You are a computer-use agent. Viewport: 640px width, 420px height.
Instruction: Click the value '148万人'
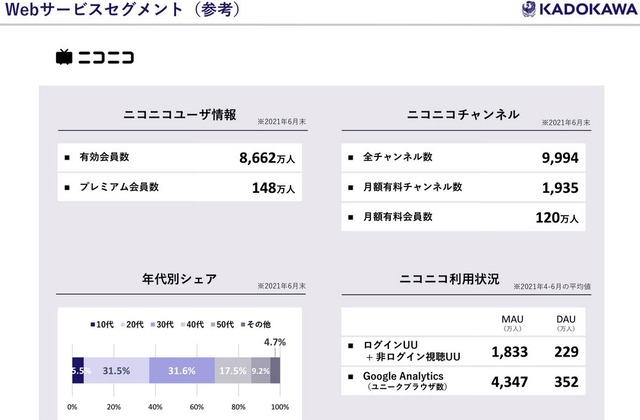(x=273, y=188)
